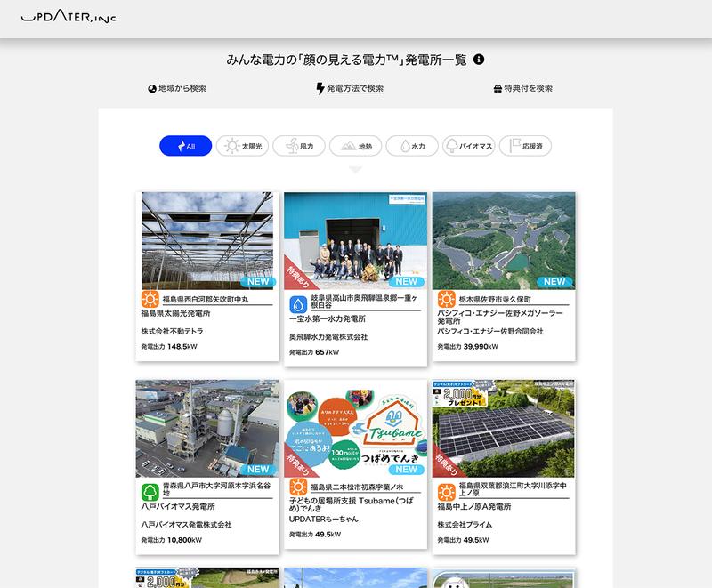Click the NEW badge on 八戸バイオマス発電所

pyautogui.click(x=258, y=470)
